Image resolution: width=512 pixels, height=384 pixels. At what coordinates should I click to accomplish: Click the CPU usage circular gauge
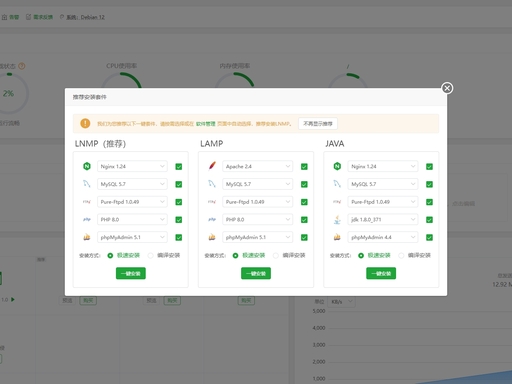[x=121, y=80]
